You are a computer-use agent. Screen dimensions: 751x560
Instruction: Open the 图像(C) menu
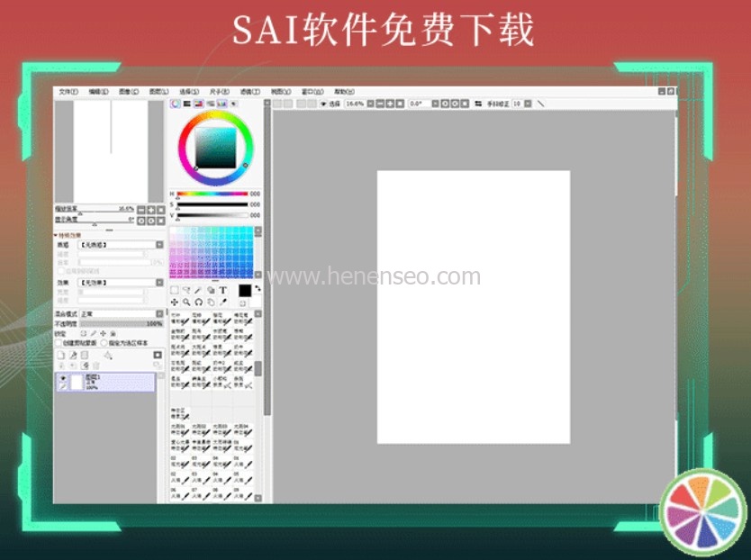129,92
